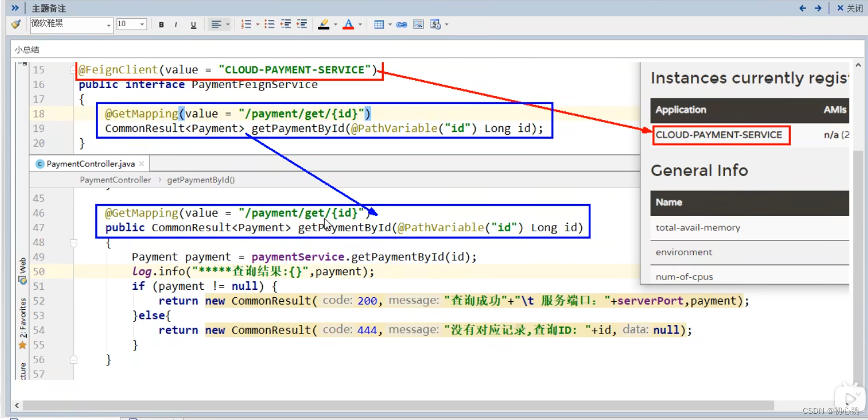Click the insert date/time icon
The image size is (868, 420).
pyautogui.click(x=435, y=24)
